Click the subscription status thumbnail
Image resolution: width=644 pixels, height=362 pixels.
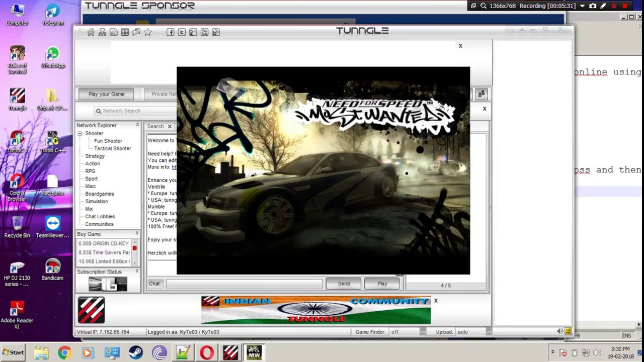click(x=108, y=284)
